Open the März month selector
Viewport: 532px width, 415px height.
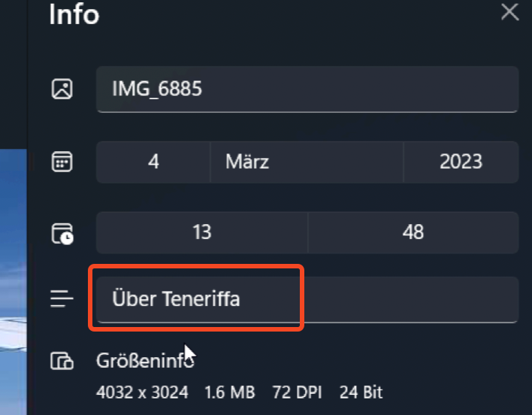307,162
